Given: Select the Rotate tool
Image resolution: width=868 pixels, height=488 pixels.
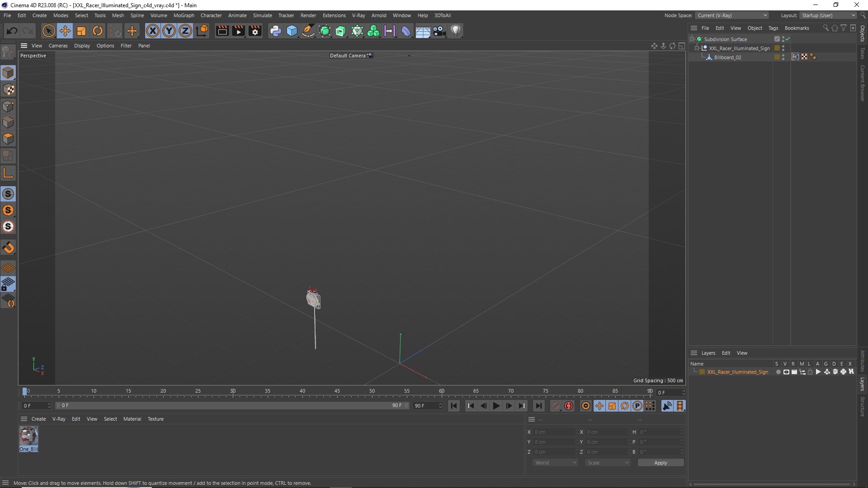Looking at the screenshot, I should (98, 31).
